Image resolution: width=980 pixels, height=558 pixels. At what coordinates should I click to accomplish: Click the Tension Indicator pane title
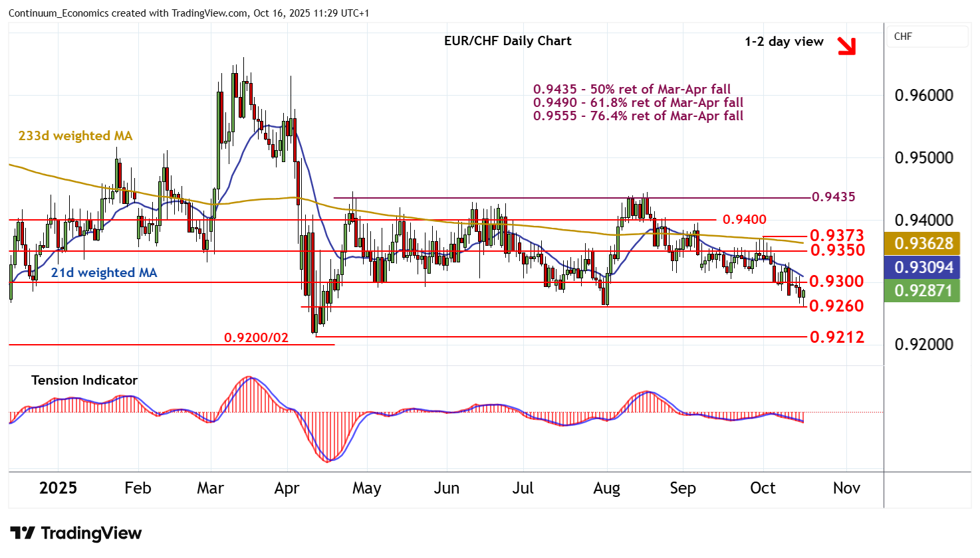[x=84, y=381]
